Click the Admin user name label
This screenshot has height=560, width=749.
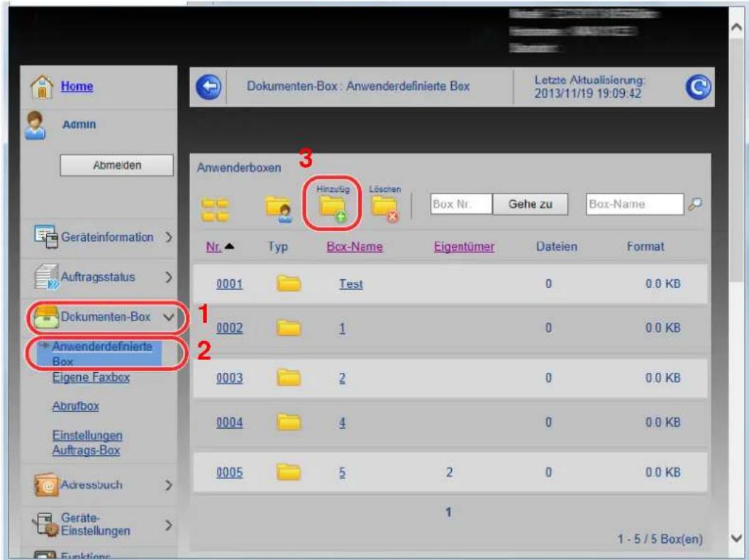pyautogui.click(x=79, y=125)
